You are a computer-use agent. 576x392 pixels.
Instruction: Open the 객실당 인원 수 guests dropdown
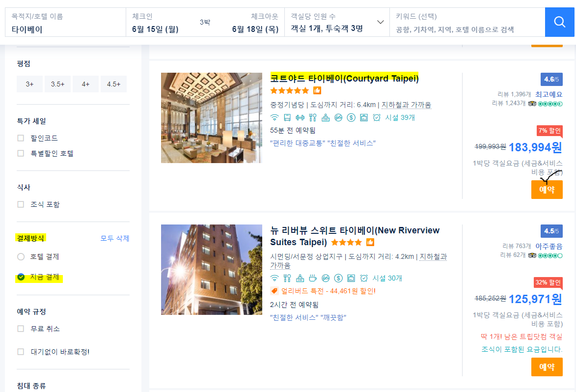click(337, 22)
